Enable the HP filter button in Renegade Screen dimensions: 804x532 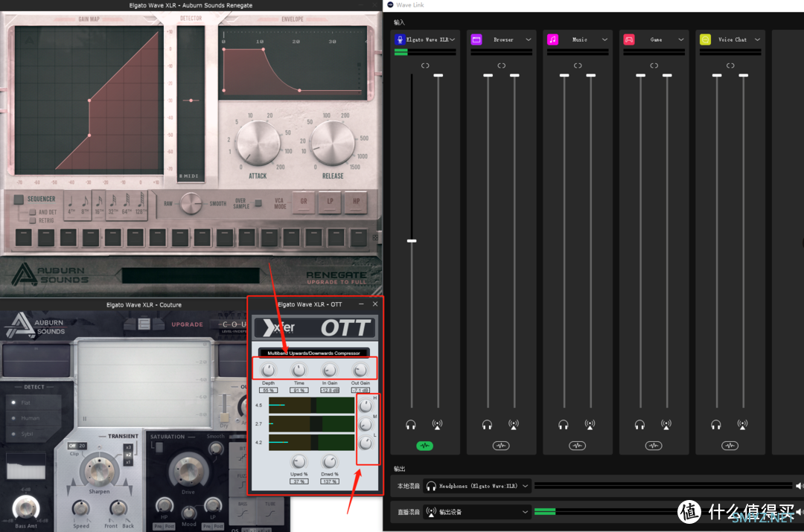[357, 202]
